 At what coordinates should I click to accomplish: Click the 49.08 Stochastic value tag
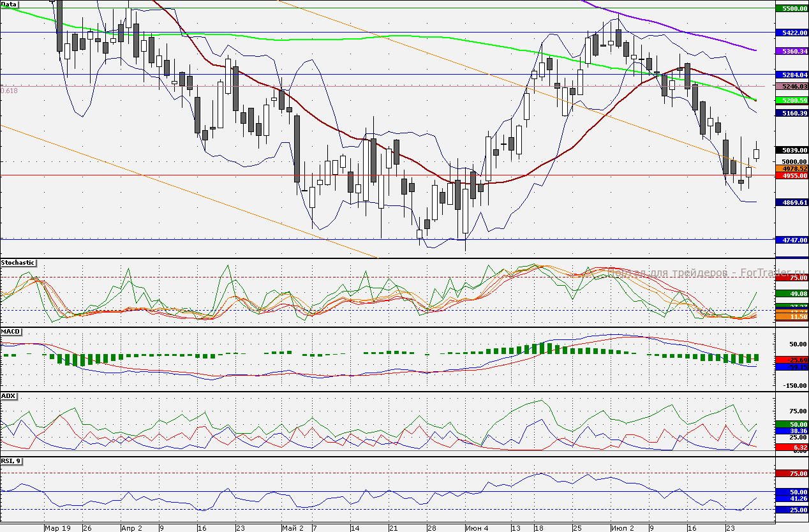coord(791,293)
